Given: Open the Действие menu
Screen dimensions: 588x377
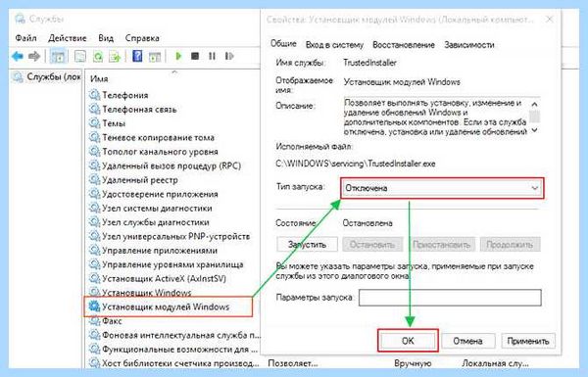Looking at the screenshot, I should (x=68, y=38).
